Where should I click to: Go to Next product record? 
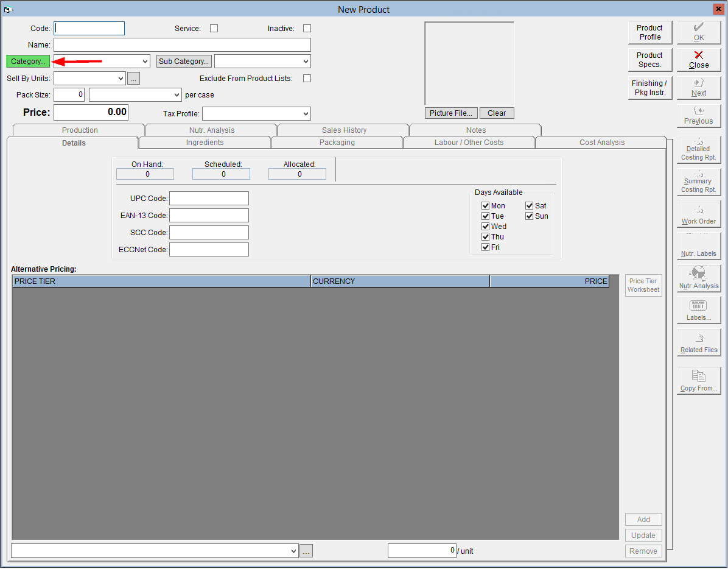(698, 88)
